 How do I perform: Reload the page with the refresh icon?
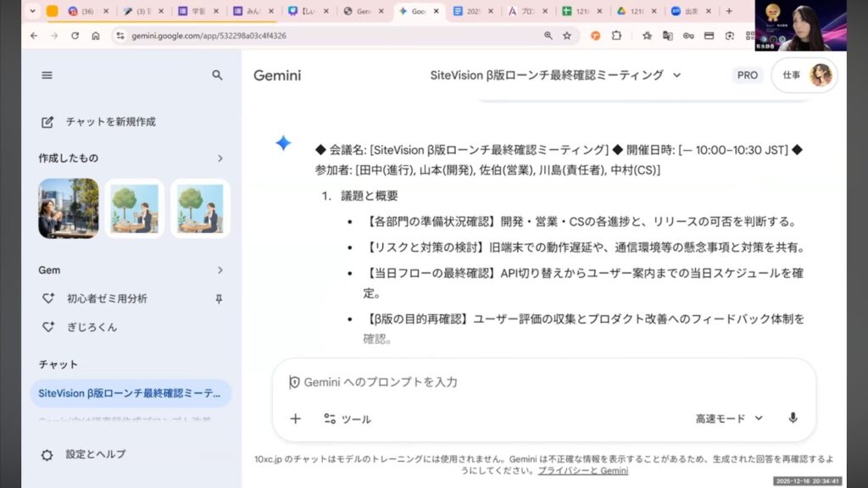[x=75, y=36]
